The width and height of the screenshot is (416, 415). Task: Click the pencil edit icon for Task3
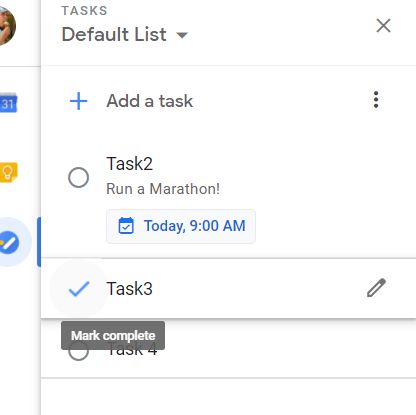click(376, 288)
